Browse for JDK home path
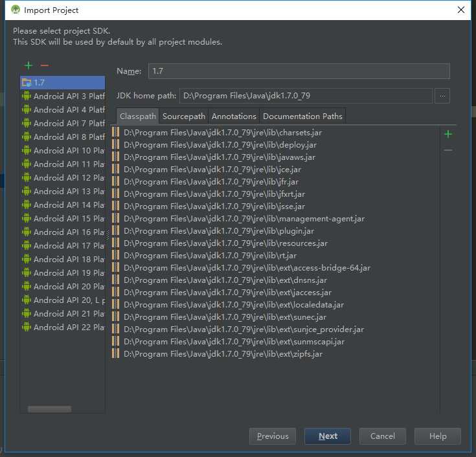This screenshot has height=457, width=476. coord(442,96)
